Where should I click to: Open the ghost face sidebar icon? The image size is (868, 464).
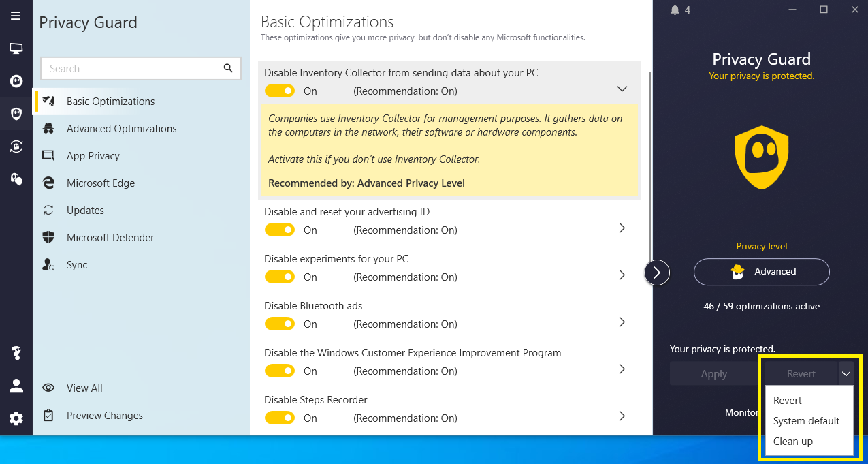(x=16, y=81)
